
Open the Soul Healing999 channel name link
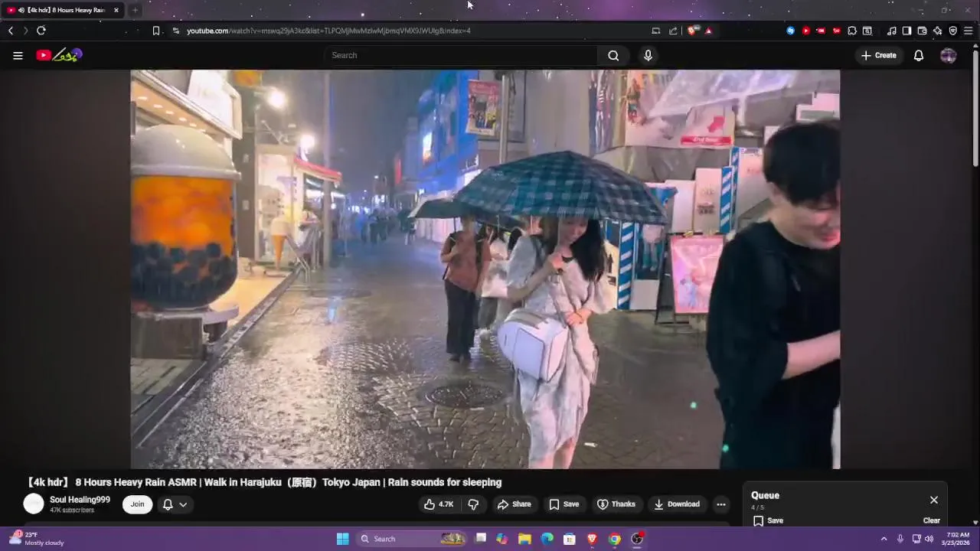80,500
